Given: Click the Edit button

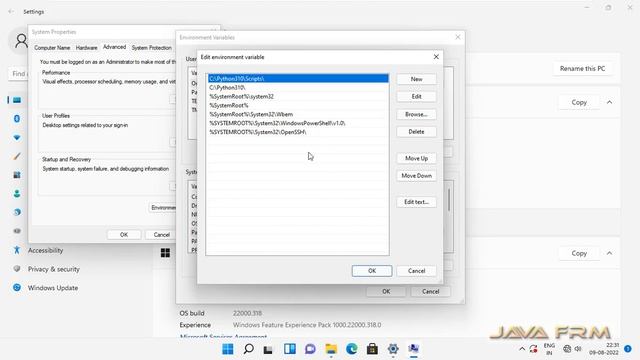Looking at the screenshot, I should (x=416, y=97).
